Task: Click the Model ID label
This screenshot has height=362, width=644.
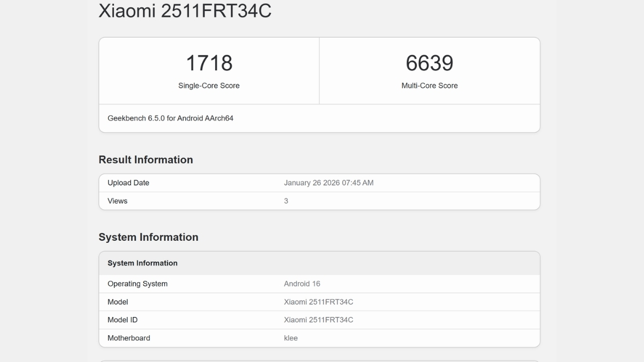Action: pyautogui.click(x=122, y=320)
